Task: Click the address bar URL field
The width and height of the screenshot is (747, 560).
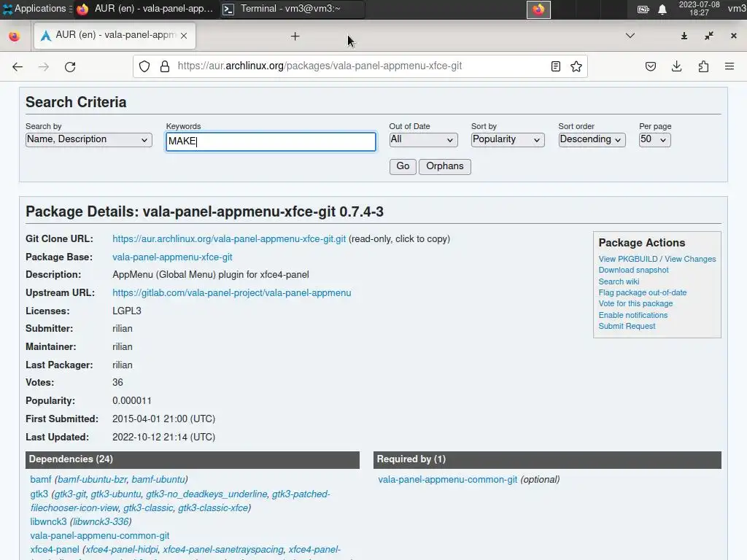Action: click(x=360, y=66)
